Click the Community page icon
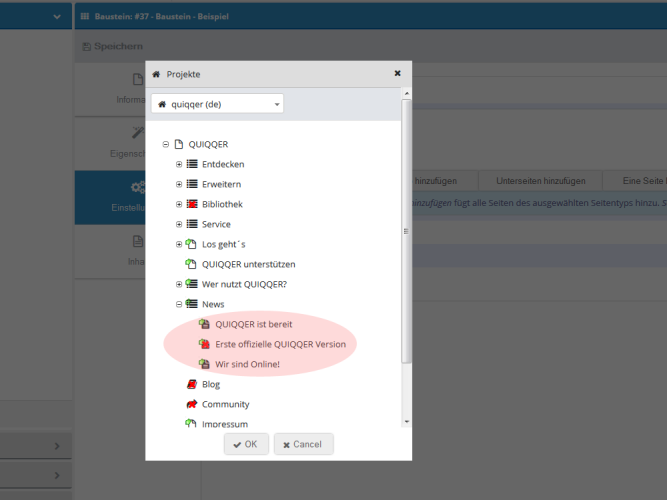The image size is (667, 500). pos(192,404)
